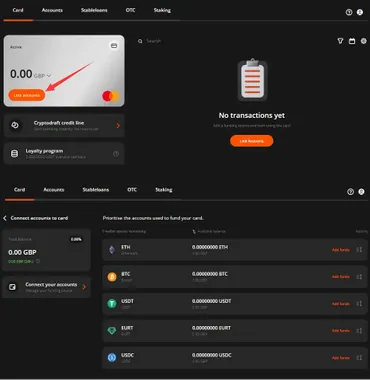Select Stableloans tab on card overview screen
This screenshot has width=370, height=380.
pos(94,10)
